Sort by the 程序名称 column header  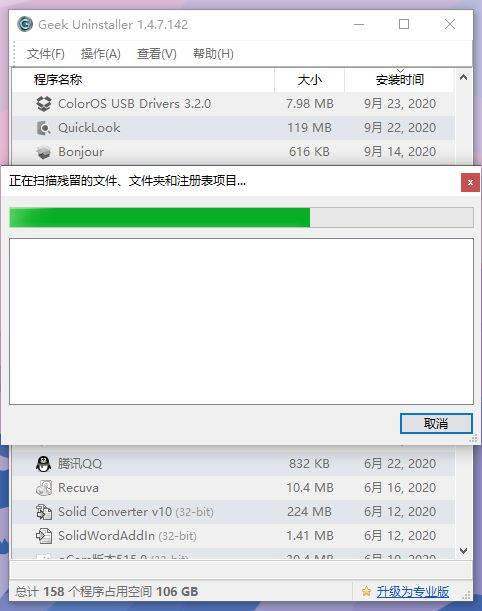[x=143, y=80]
